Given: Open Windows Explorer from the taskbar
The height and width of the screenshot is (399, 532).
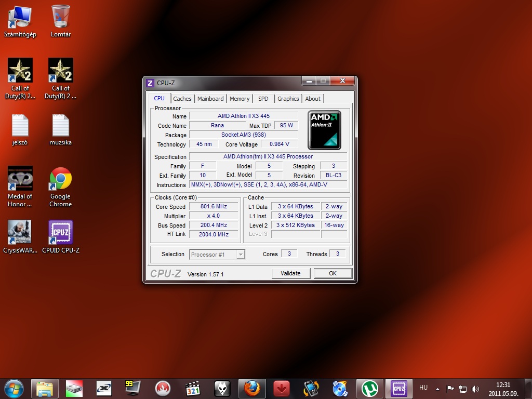Looking at the screenshot, I should 45,389.
